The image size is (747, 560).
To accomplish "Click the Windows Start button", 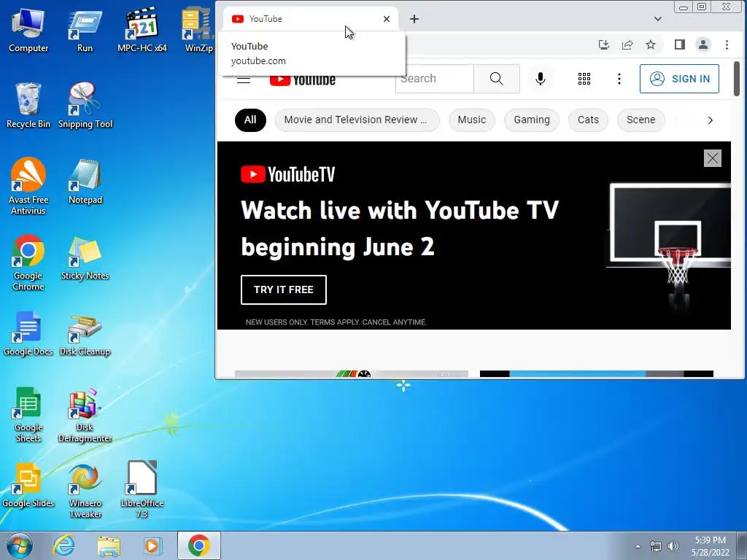I will (x=20, y=545).
